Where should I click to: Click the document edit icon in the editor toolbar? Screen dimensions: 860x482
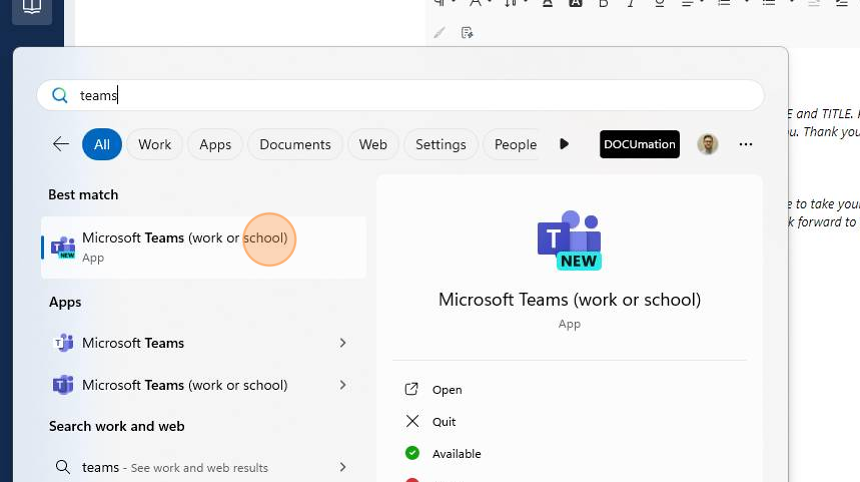pos(467,33)
